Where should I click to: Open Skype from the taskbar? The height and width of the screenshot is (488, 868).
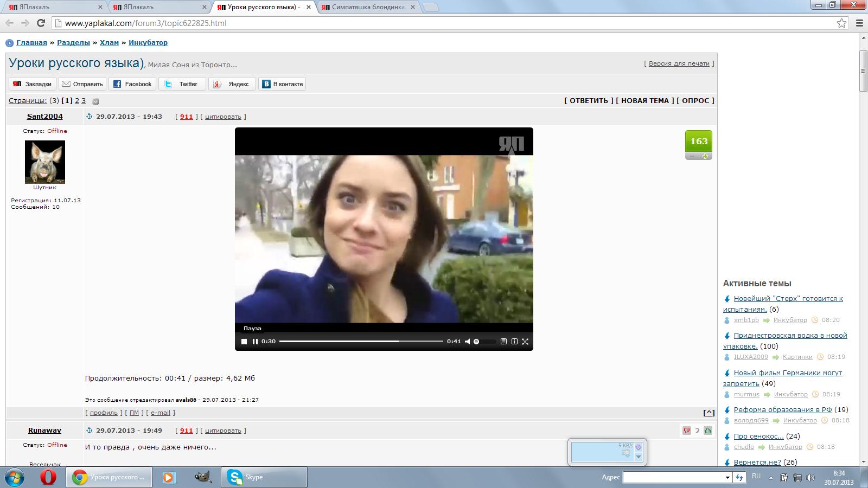click(x=264, y=477)
